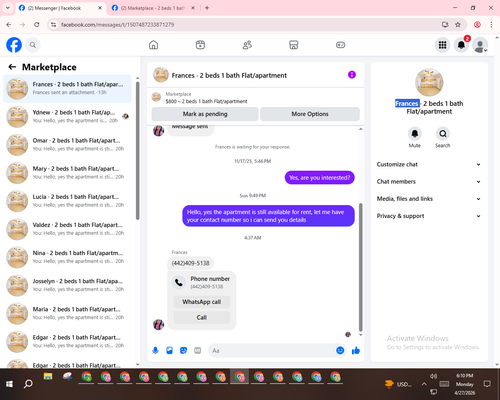The width and height of the screenshot is (500, 400).
Task: Open a new browser tab
Action: coord(207,8)
